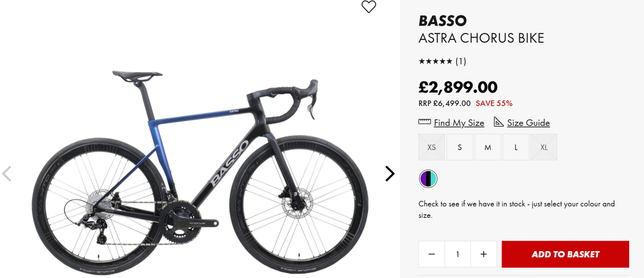Choose size M

click(488, 147)
